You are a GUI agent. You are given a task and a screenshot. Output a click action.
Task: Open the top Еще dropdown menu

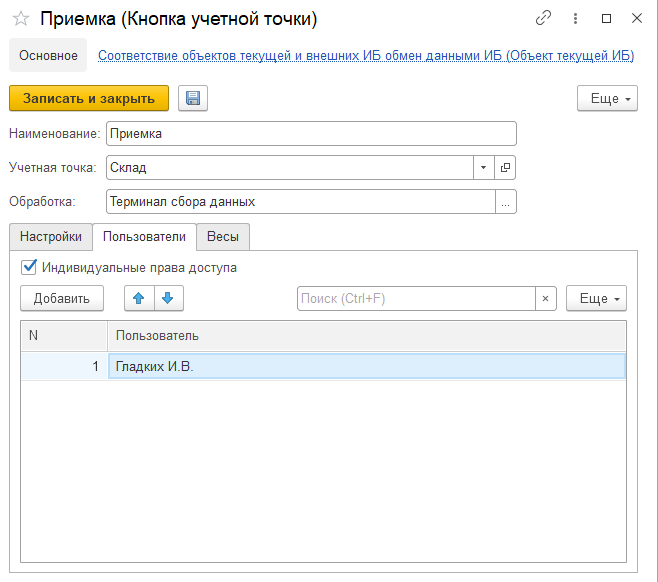click(x=607, y=98)
